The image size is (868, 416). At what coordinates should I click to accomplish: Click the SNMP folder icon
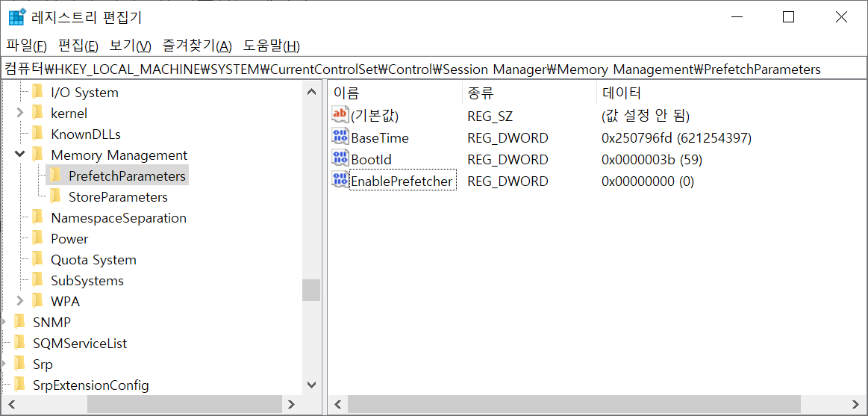click(19, 323)
